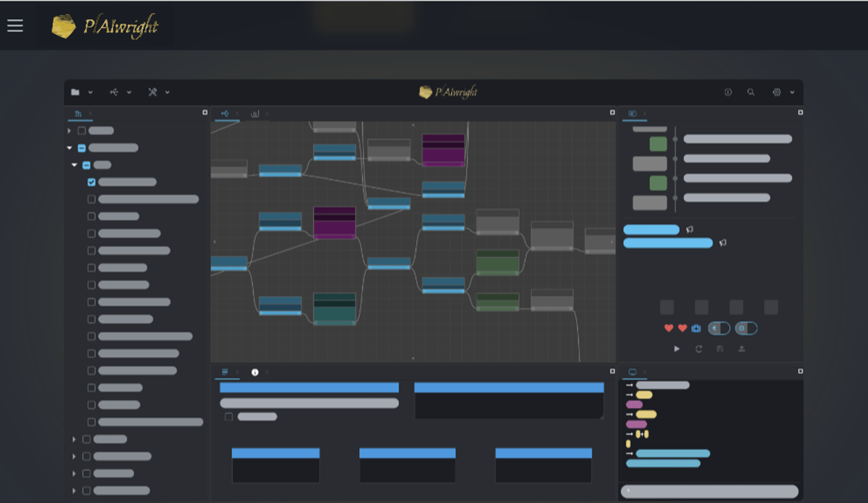Expand the dropdown next to the settings gear
This screenshot has height=503, width=868.
coord(792,92)
